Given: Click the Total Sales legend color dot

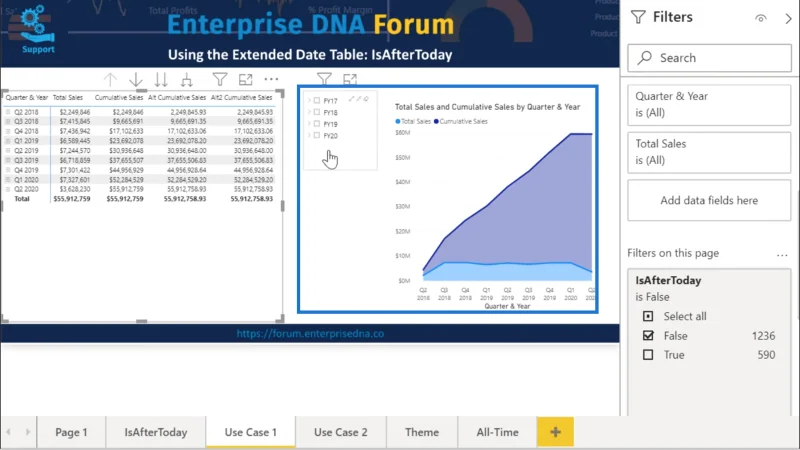Looking at the screenshot, I should tap(398, 121).
